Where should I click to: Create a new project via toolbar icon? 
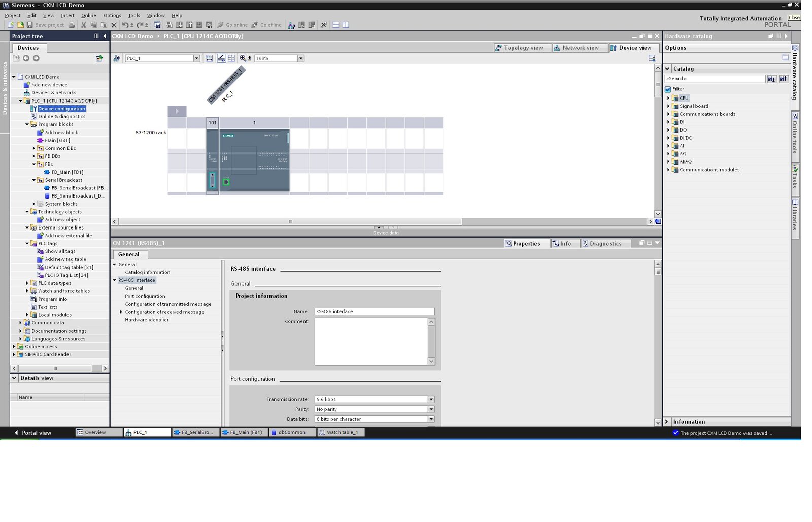pos(11,25)
